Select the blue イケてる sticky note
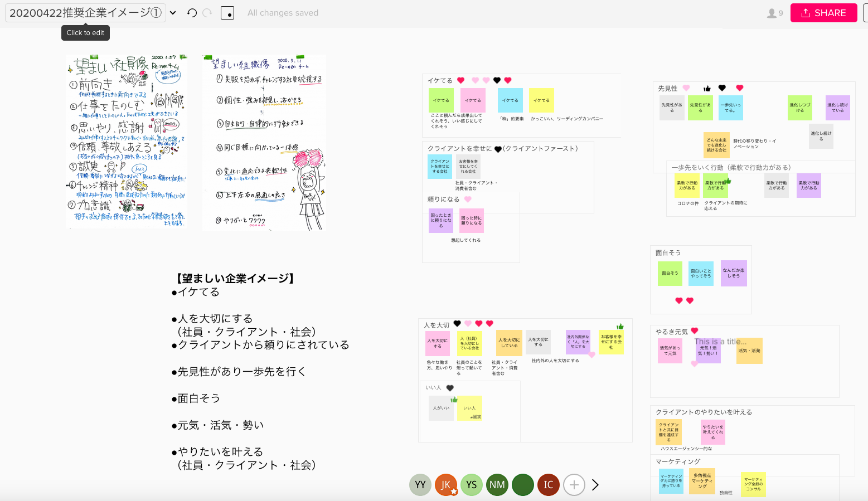The height and width of the screenshot is (501, 868). pos(510,100)
